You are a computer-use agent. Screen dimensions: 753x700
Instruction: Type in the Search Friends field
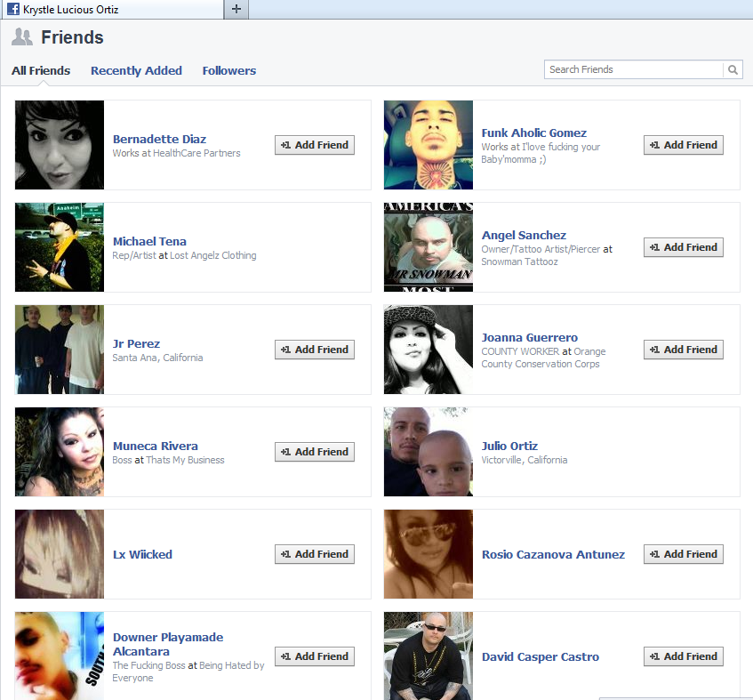(x=634, y=69)
